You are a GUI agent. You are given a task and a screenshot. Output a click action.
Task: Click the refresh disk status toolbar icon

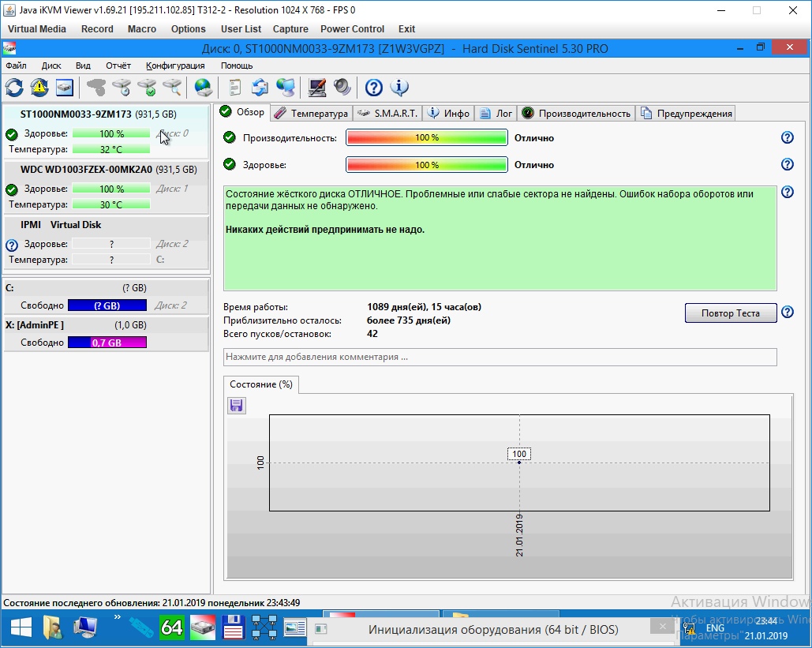pyautogui.click(x=14, y=88)
